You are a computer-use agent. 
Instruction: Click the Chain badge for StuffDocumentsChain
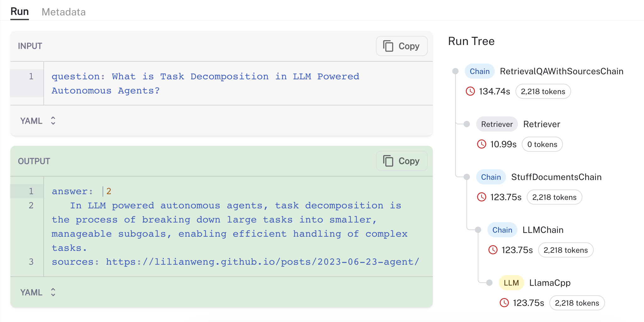491,177
